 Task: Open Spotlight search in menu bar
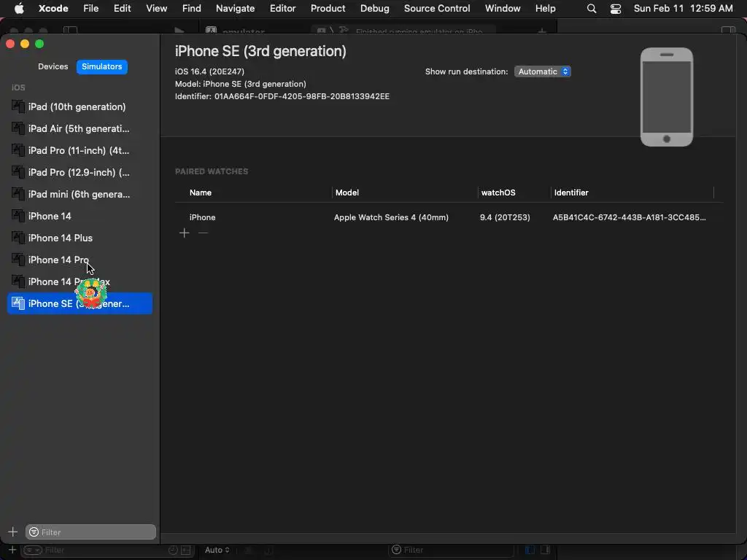click(x=592, y=8)
